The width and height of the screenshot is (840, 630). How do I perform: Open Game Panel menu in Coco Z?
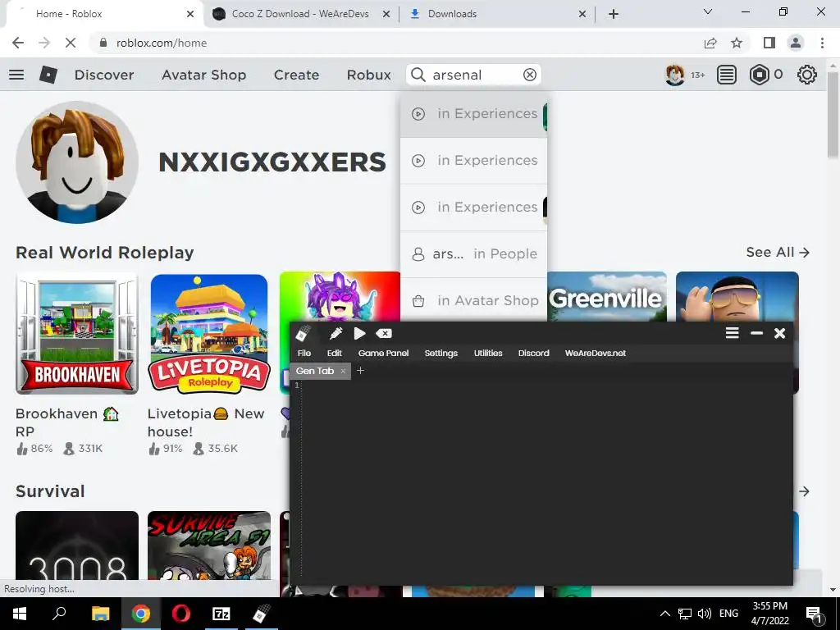click(384, 353)
